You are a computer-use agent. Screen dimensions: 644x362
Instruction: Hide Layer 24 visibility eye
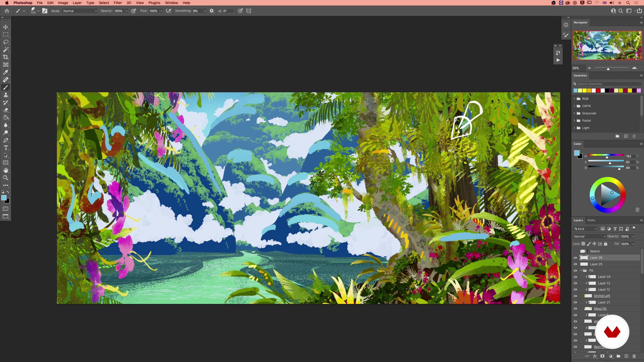click(x=575, y=277)
